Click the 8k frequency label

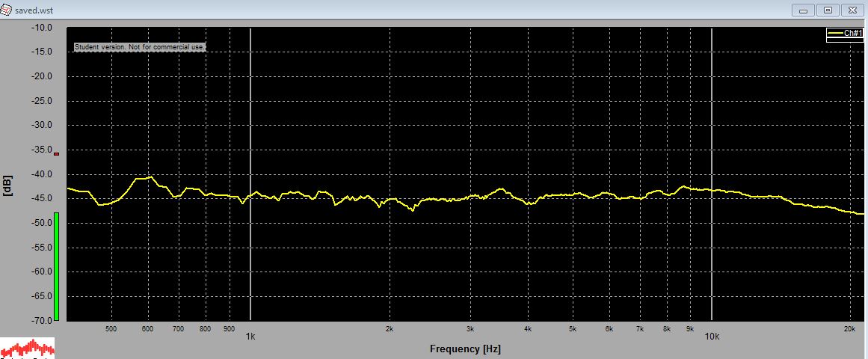coord(668,329)
